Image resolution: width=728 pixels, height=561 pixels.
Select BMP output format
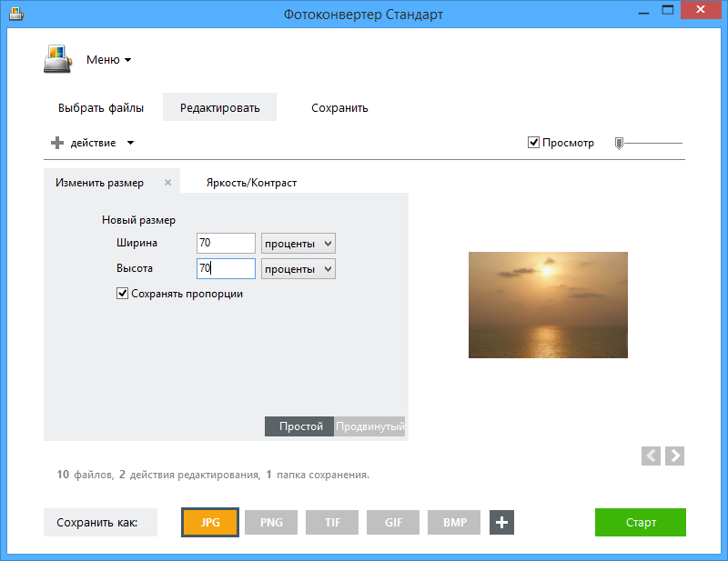pos(454,523)
